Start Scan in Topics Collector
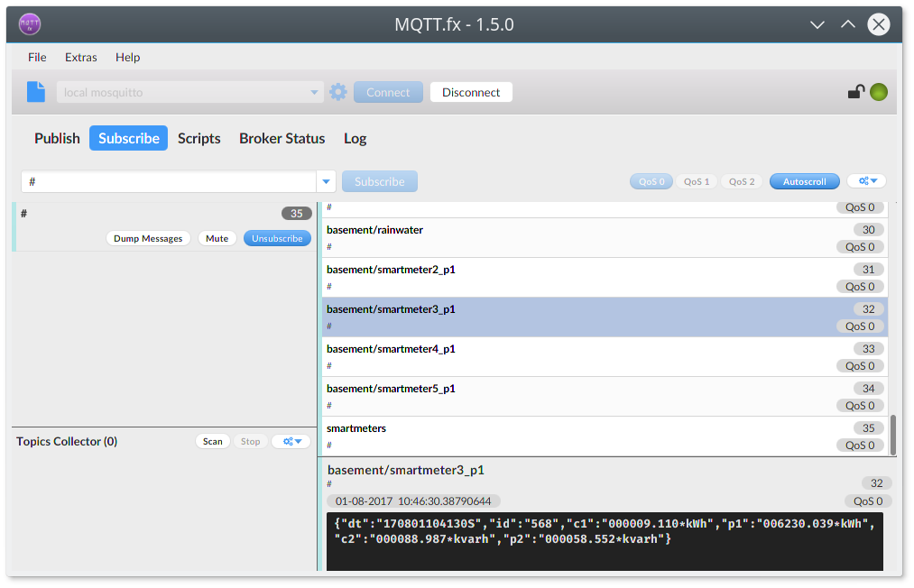This screenshot has width=914, height=588. pyautogui.click(x=213, y=441)
